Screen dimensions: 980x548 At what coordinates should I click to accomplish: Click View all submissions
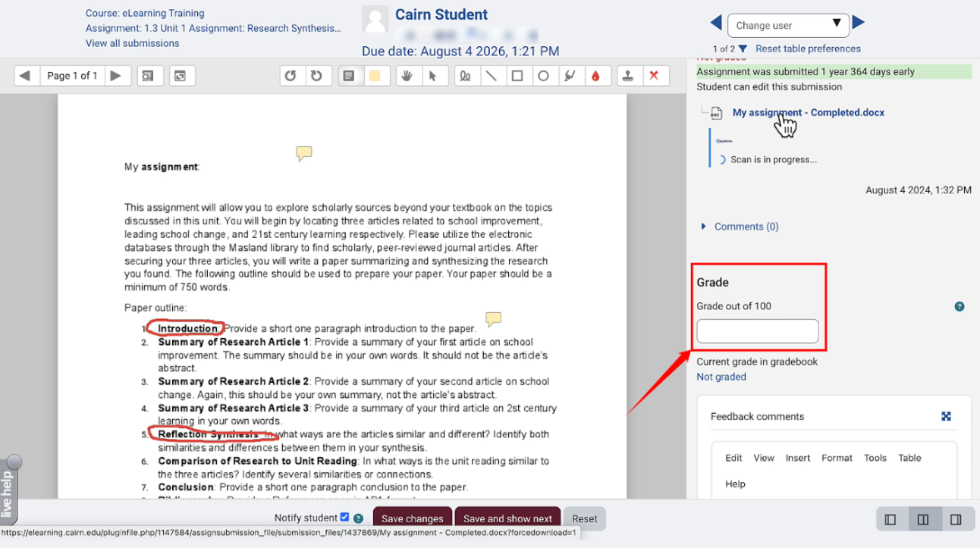tap(133, 43)
